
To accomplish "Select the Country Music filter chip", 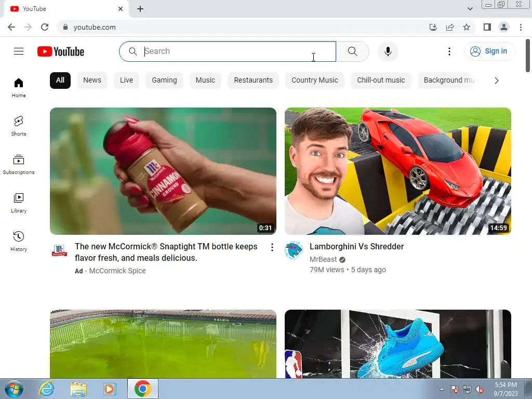I will click(315, 81).
